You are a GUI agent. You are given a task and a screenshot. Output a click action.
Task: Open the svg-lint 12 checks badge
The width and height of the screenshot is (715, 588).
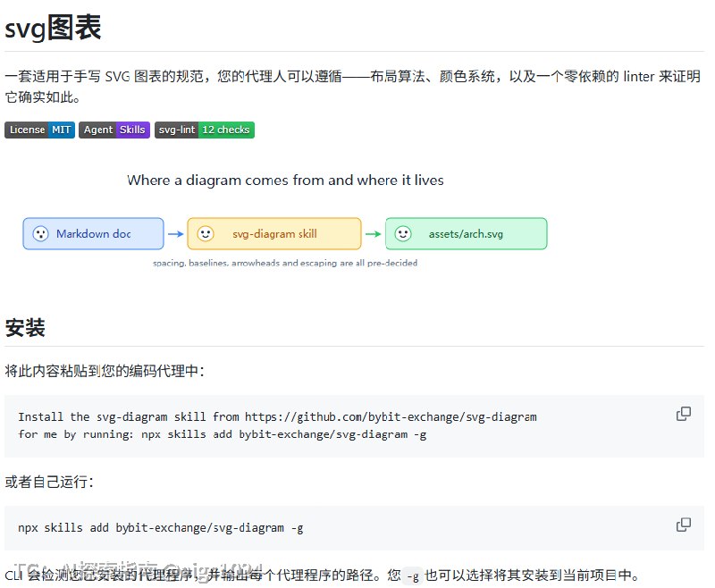coord(205,130)
